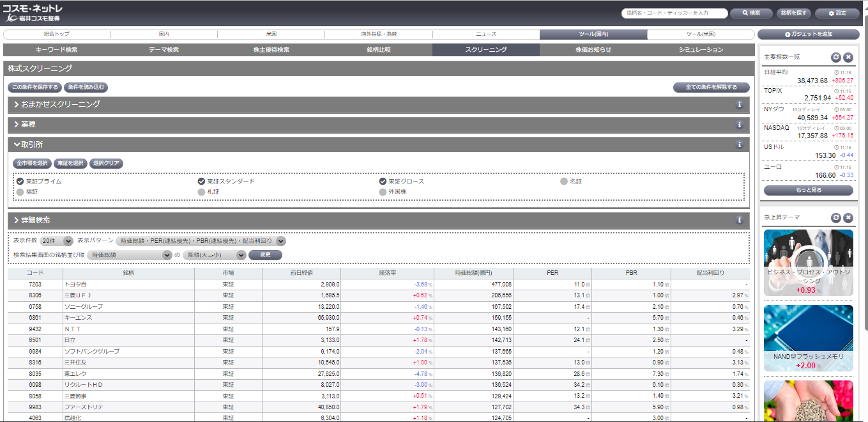
Task: Open the 海外指標・為替 tab
Action: click(379, 35)
